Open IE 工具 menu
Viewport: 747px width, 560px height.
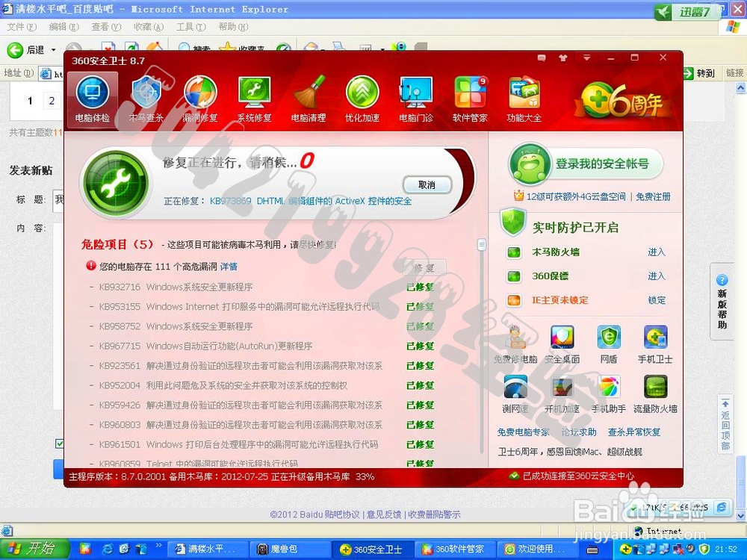191,27
